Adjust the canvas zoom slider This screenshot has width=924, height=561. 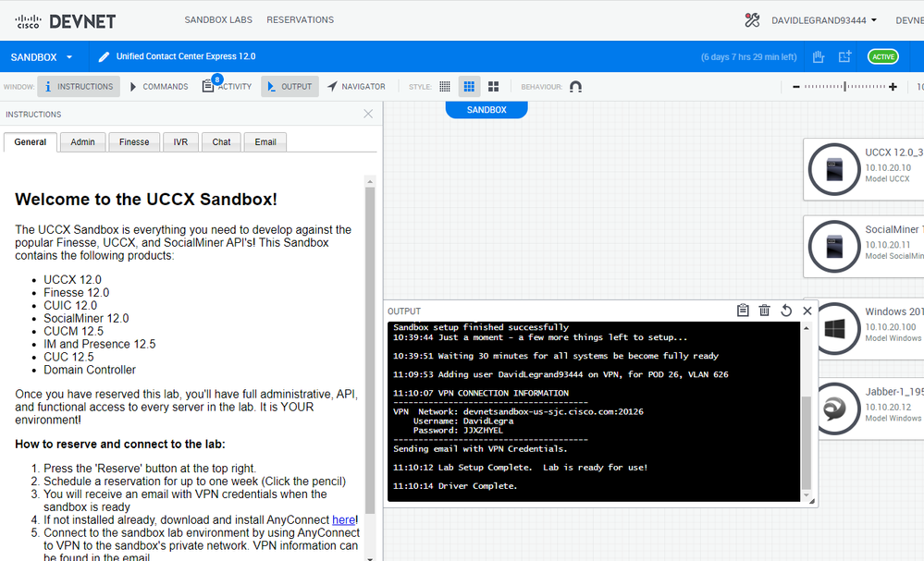[844, 87]
